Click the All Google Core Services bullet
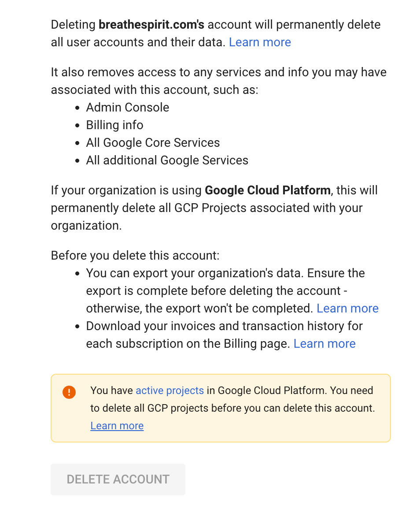This screenshot has height=513, width=420. [153, 143]
